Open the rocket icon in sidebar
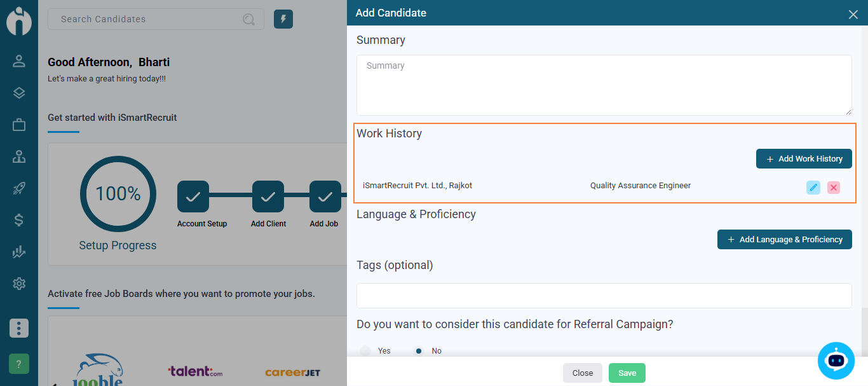 click(x=19, y=188)
